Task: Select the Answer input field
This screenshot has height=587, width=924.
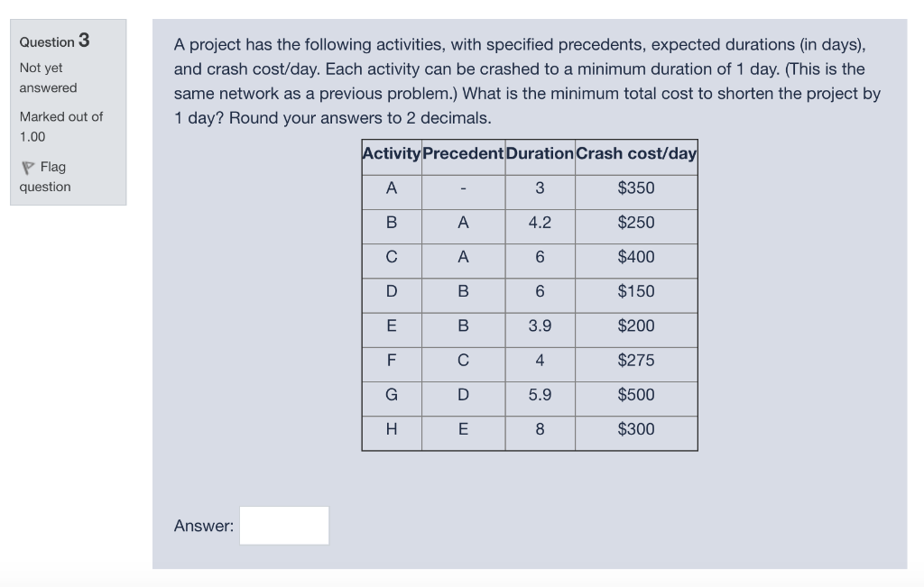Action: pyautogui.click(x=283, y=526)
